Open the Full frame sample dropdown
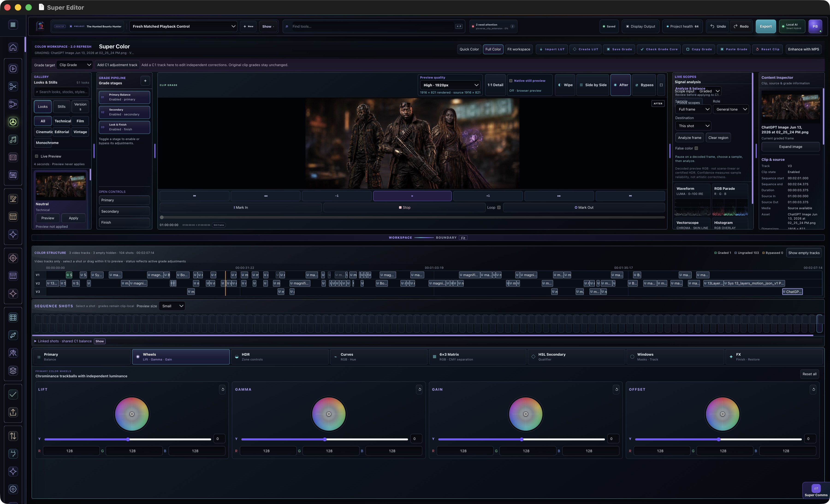Viewport: 830px width, 504px height. point(693,109)
